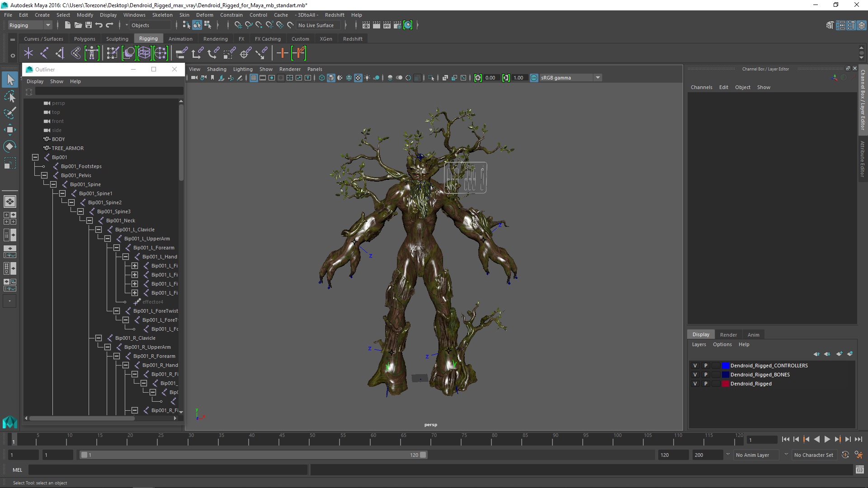Click the Create Lattice shelf icon

tap(144, 53)
